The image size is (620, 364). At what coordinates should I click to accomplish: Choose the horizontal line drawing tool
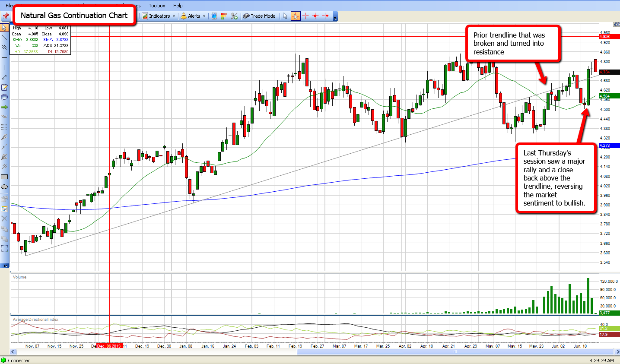pyautogui.click(x=4, y=57)
